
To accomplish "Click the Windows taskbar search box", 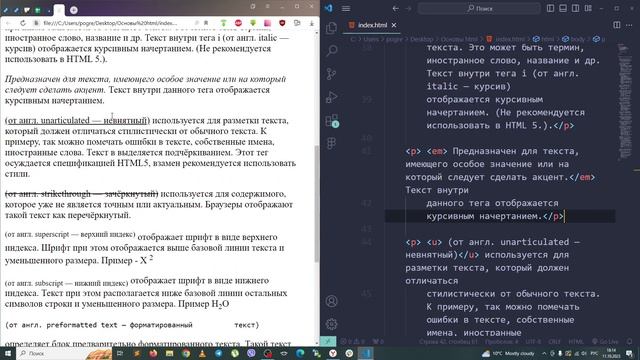I will click(64, 353).
